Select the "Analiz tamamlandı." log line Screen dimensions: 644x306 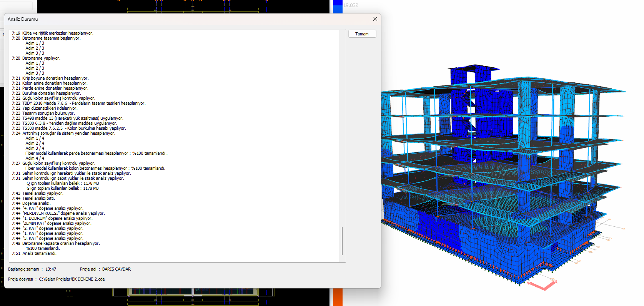(39, 253)
